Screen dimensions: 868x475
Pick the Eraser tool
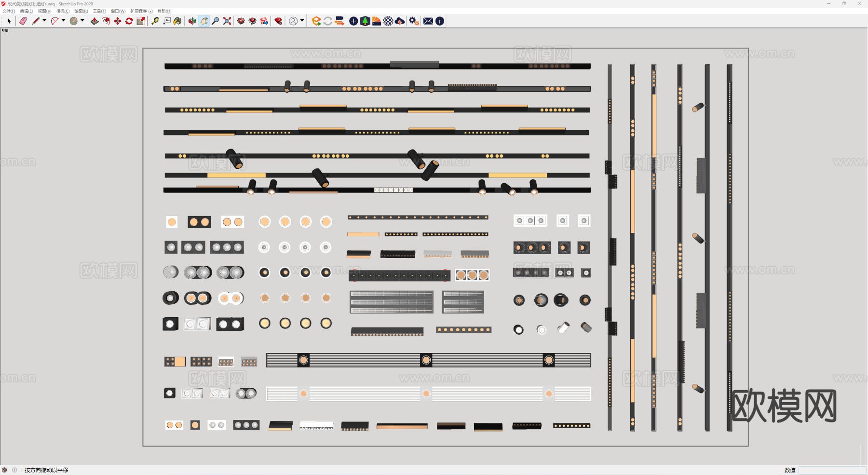(x=23, y=21)
